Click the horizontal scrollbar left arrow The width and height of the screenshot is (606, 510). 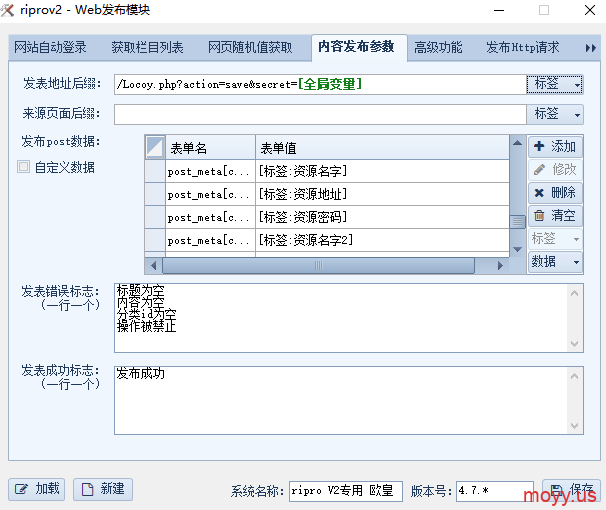pyautogui.click(x=153, y=265)
